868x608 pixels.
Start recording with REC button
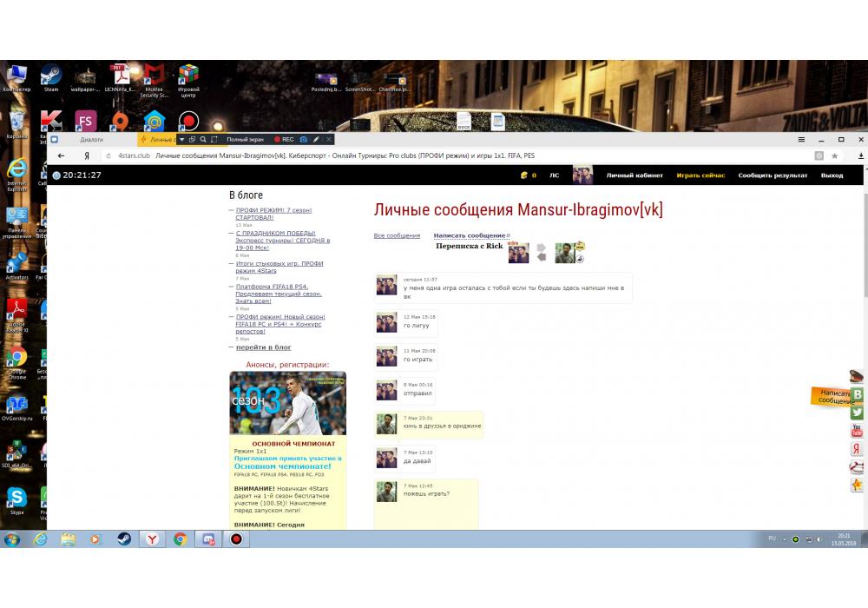point(285,140)
